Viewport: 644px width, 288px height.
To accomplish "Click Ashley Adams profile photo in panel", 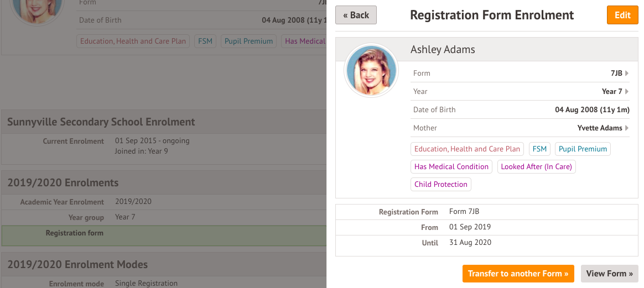I will [371, 70].
